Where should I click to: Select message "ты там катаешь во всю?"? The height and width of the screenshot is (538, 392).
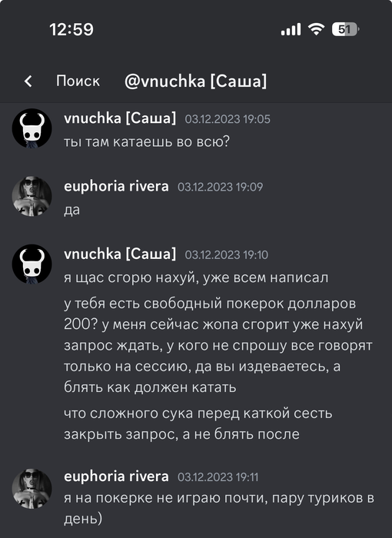[147, 141]
